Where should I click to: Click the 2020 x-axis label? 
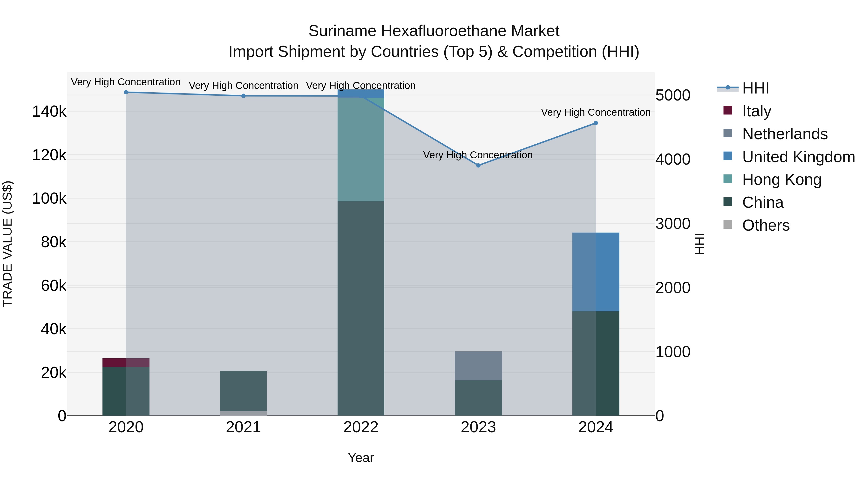[126, 427]
